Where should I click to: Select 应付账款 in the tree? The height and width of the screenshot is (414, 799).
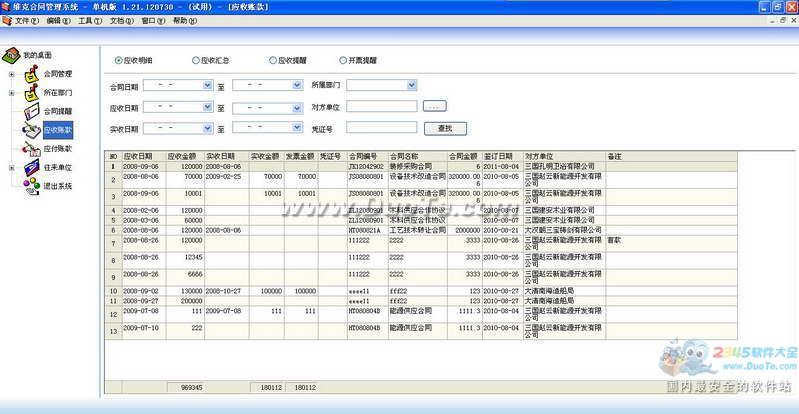click(x=58, y=149)
